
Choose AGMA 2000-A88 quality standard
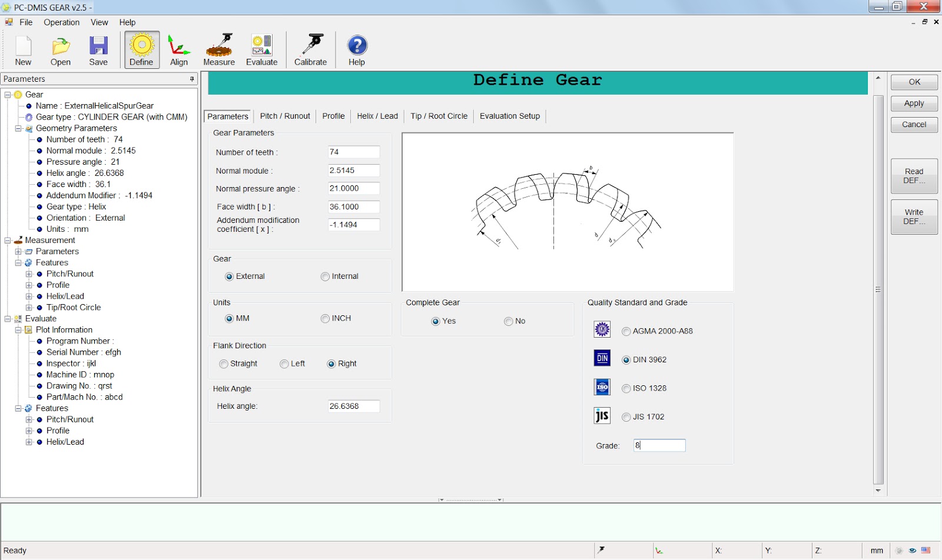point(626,332)
